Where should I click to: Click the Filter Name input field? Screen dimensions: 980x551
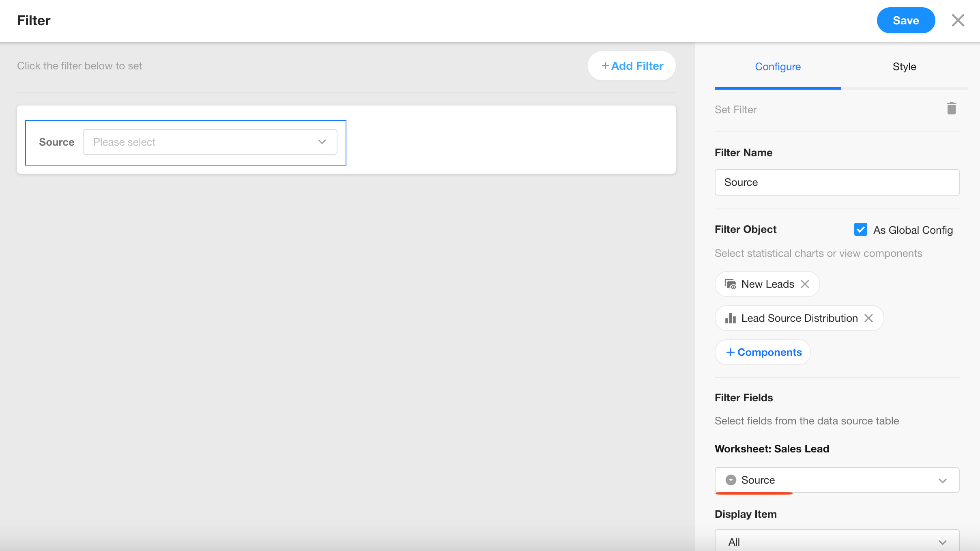click(x=837, y=182)
